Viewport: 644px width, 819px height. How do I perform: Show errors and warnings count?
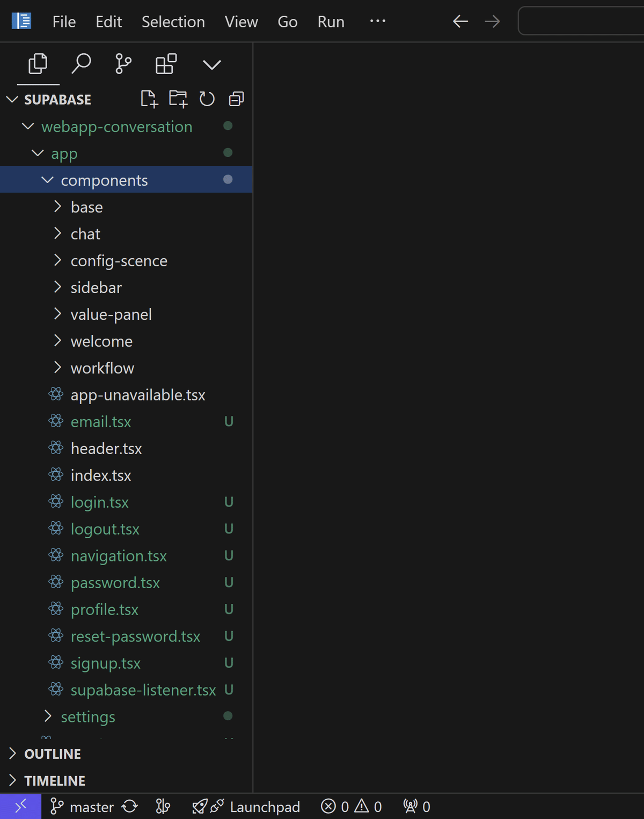coord(352,807)
